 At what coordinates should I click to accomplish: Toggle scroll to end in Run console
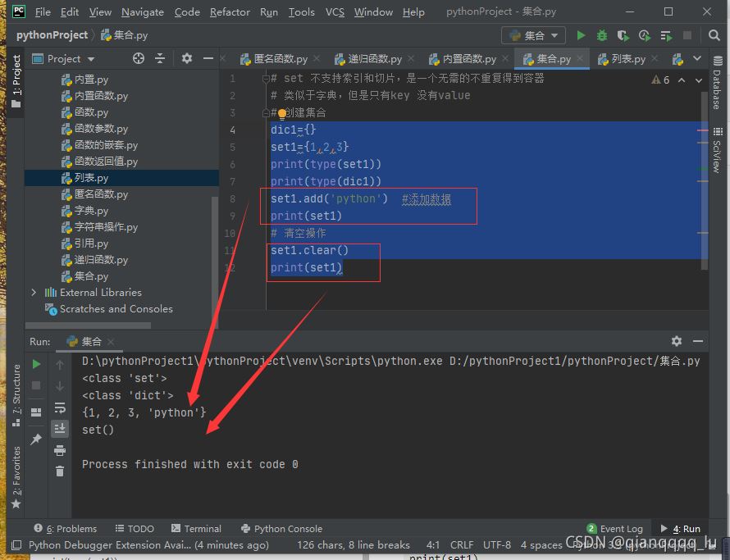tap(60, 428)
